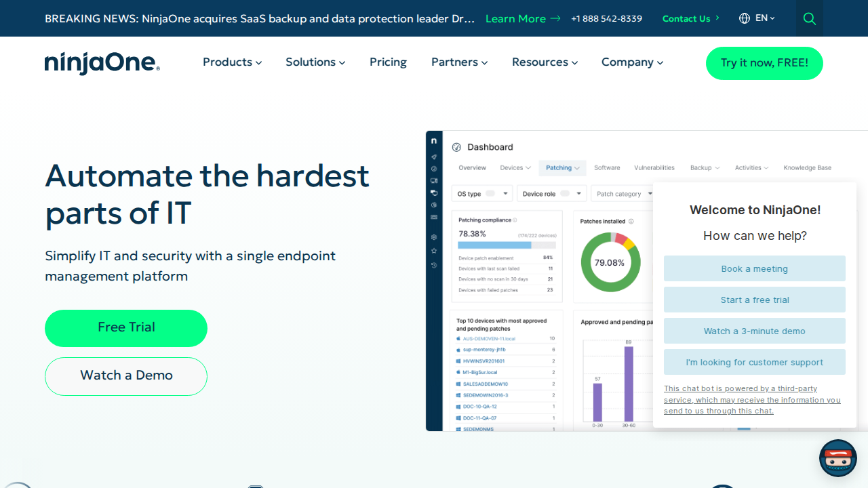Select the rocket icon in dashboard sidebar
Image resolution: width=868 pixels, height=488 pixels.
tap(434, 157)
